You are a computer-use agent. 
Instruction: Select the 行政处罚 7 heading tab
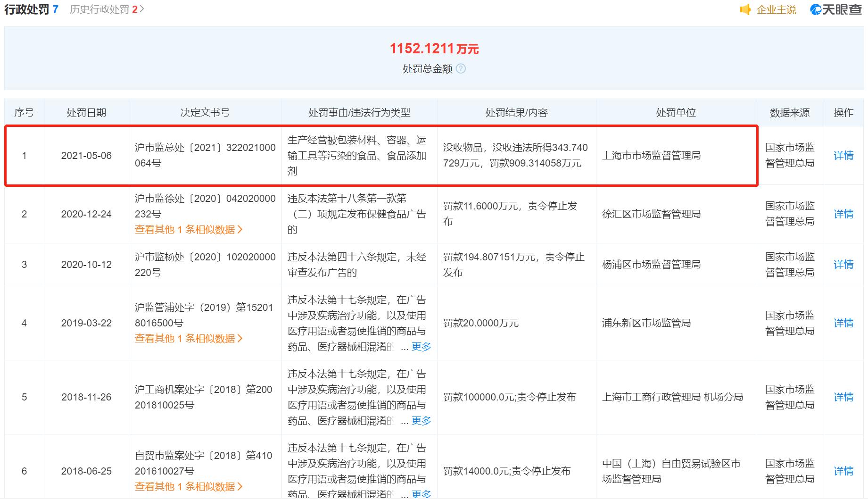[x=30, y=8]
